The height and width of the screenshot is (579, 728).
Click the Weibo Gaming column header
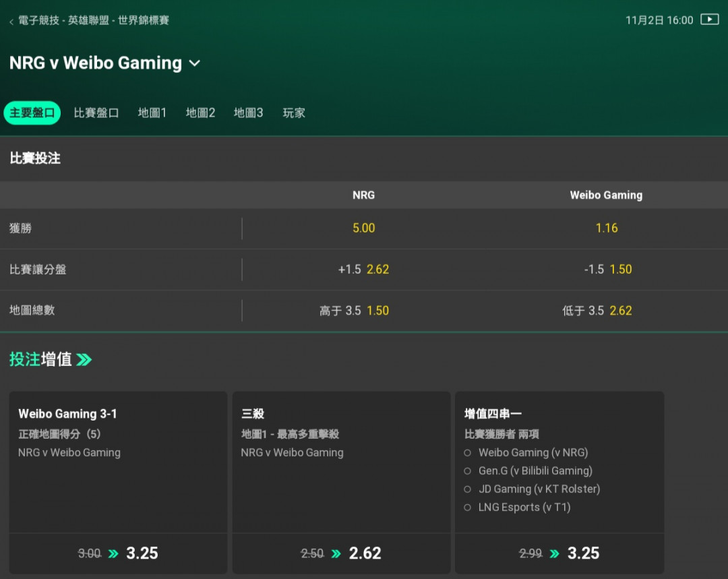pyautogui.click(x=607, y=195)
